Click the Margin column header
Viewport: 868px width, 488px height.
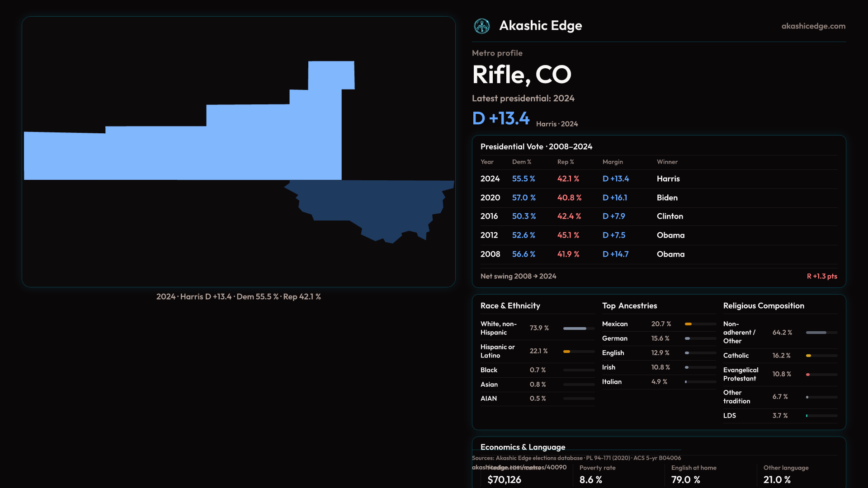[x=612, y=162]
